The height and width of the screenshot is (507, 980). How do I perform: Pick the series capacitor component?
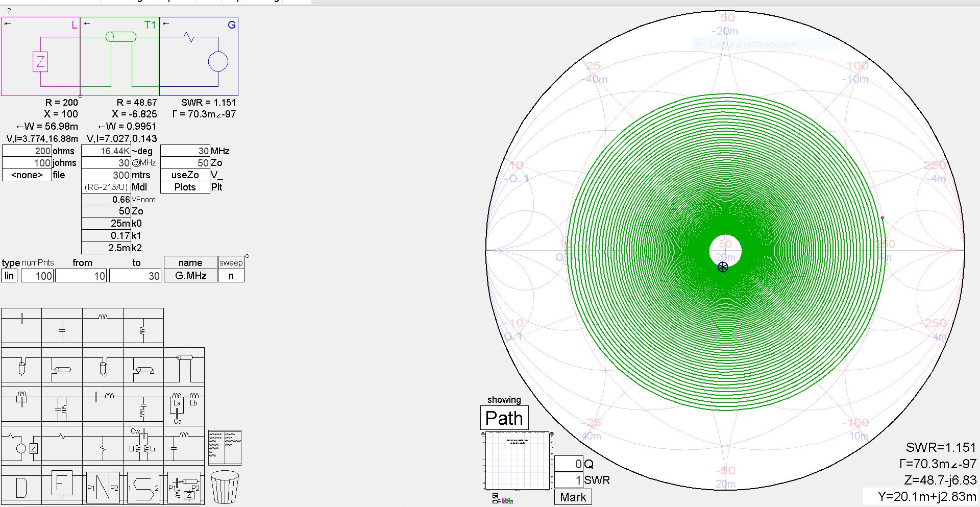(x=21, y=326)
